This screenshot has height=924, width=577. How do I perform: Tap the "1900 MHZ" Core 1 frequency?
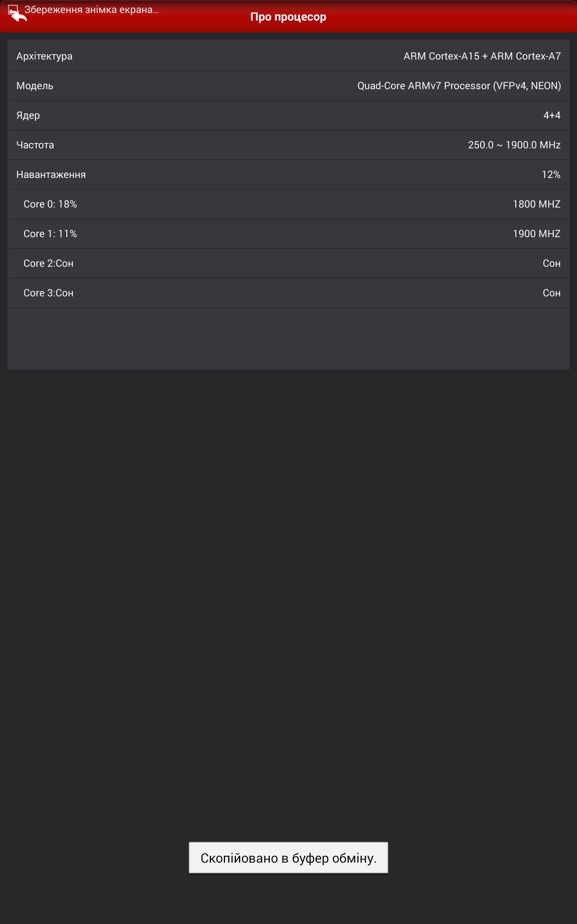536,234
